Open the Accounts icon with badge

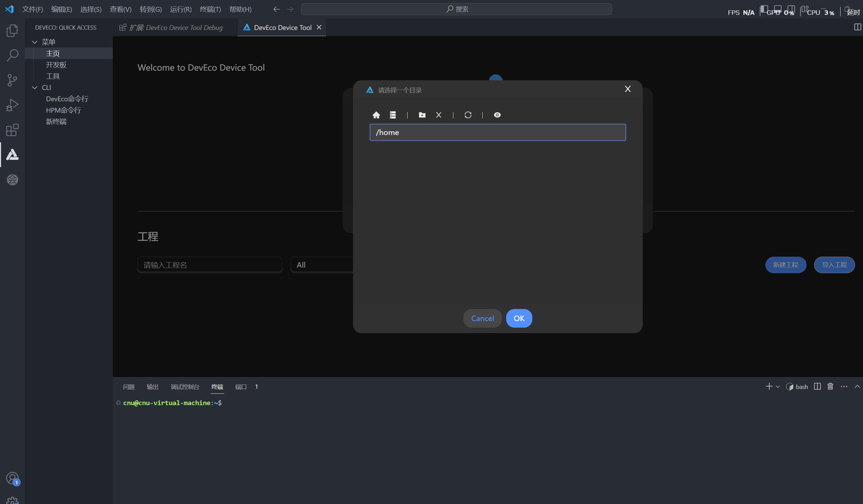tap(12, 479)
